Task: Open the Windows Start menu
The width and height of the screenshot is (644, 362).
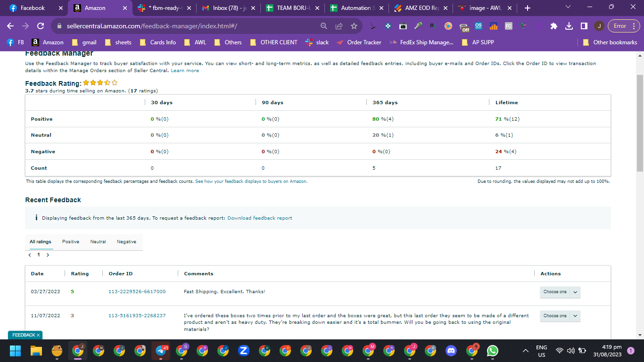Action: pyautogui.click(x=15, y=351)
